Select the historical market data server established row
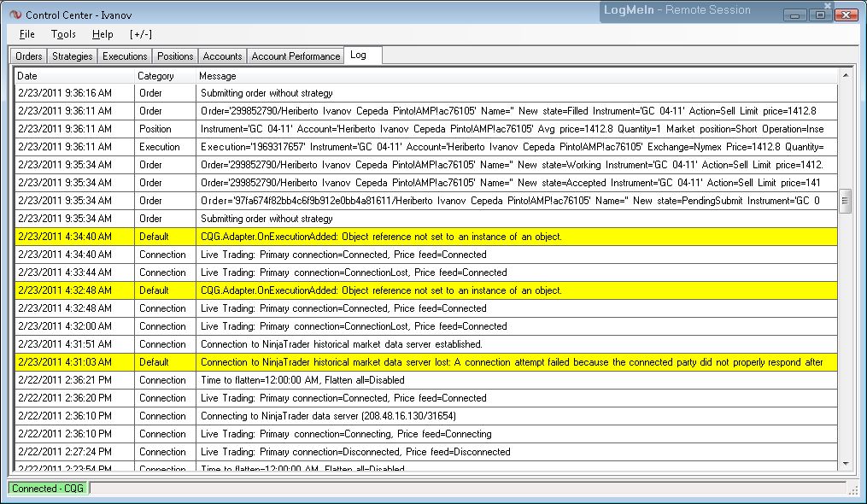The image size is (867, 504). (x=425, y=344)
